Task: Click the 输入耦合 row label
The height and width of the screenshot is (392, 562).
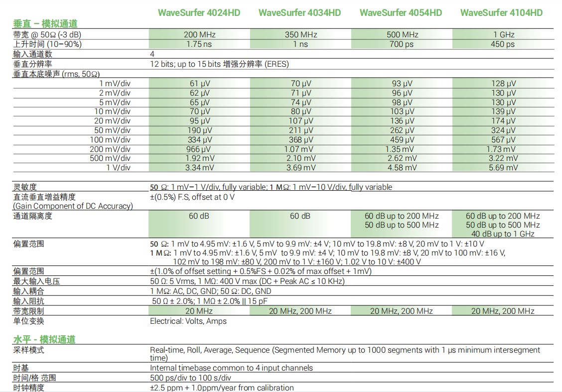Action: (x=29, y=291)
